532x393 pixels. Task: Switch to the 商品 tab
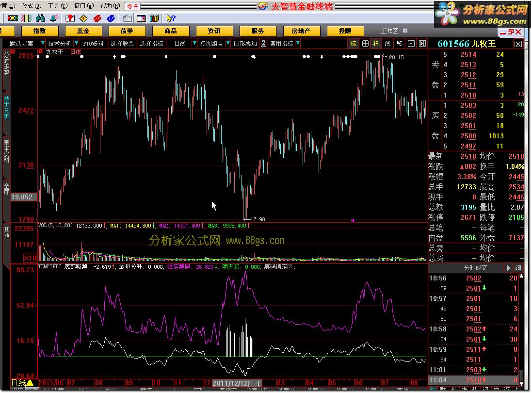point(171,31)
